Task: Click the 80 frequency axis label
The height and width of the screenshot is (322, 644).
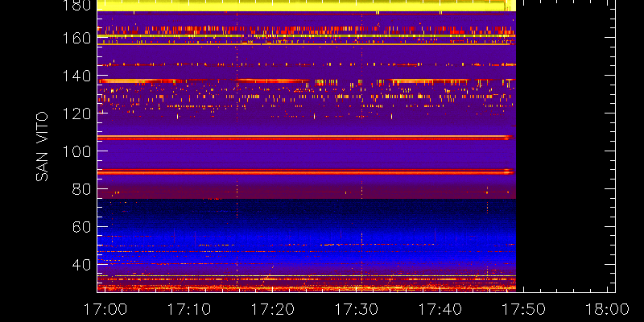Action: 82,189
